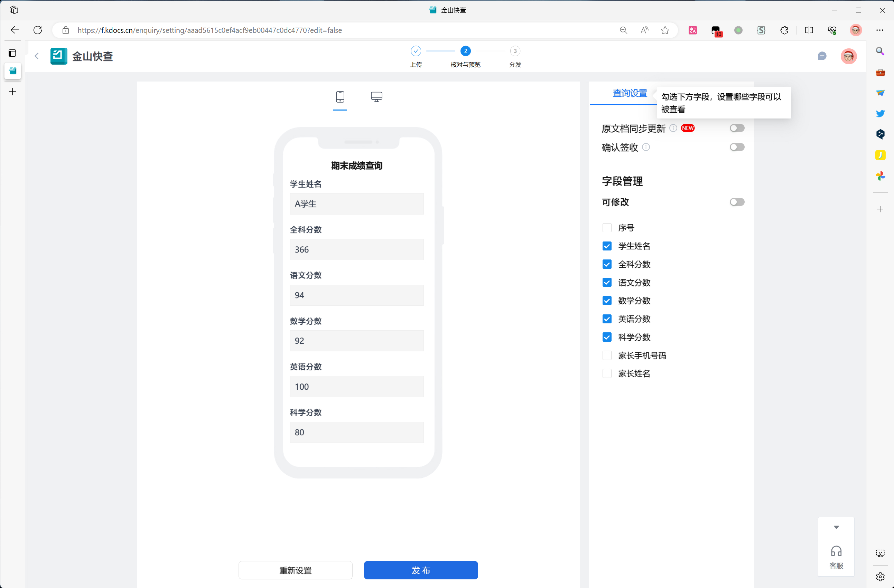Turn on 确认签收 switch
Screen dimensions: 894x588
point(737,147)
